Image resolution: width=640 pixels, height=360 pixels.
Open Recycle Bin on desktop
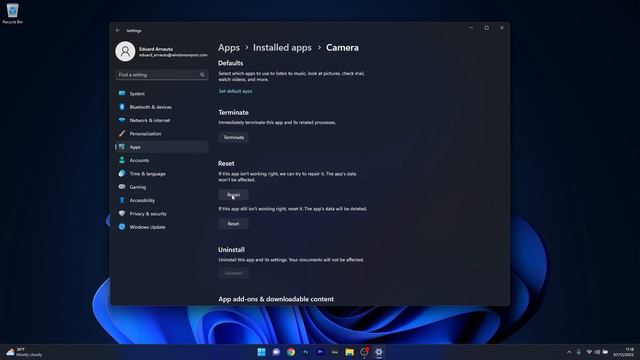(13, 14)
